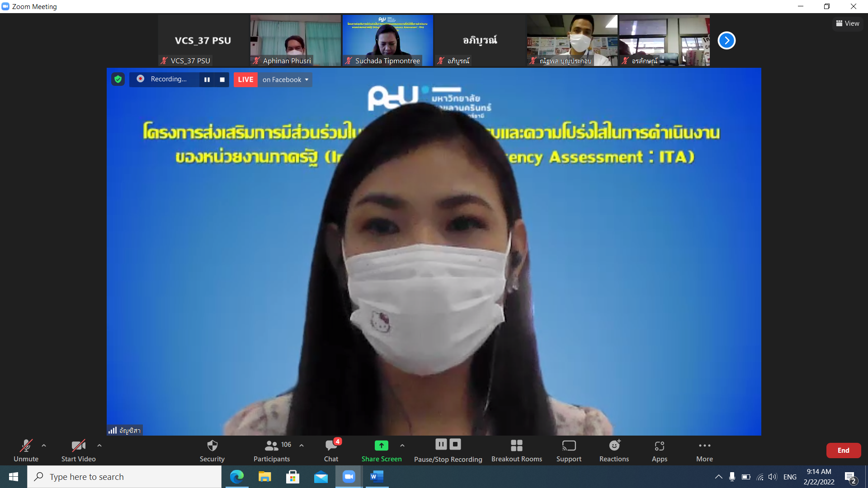Open Wi-Fi network settings in tray

(x=760, y=477)
